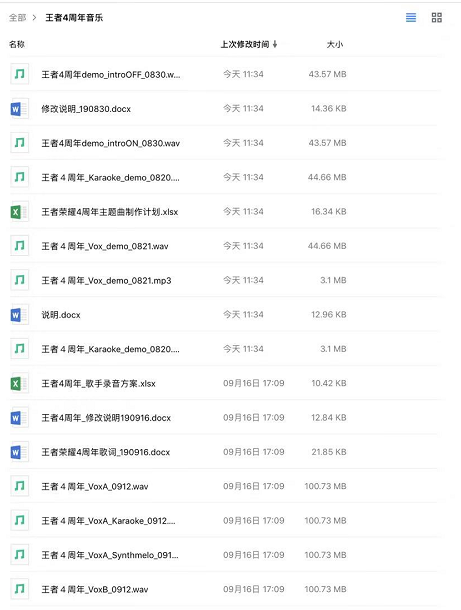Click music icon of demo_introOFF_0830 file
461x610 pixels.
pos(19,74)
